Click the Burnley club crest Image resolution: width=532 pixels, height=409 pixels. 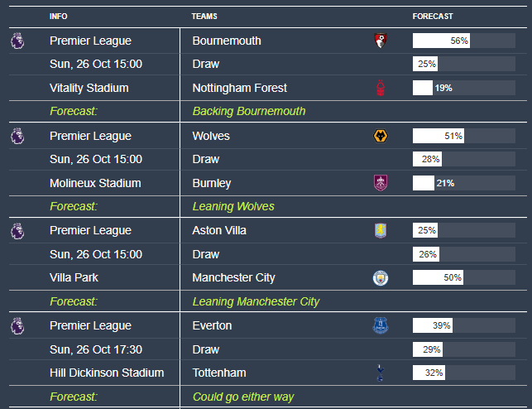[380, 183]
